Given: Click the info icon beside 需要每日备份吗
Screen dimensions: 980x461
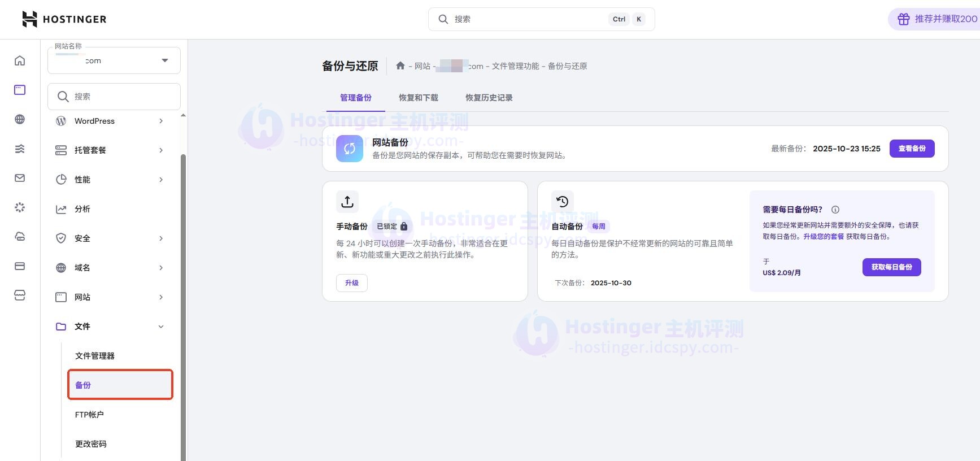Looking at the screenshot, I should (835, 210).
